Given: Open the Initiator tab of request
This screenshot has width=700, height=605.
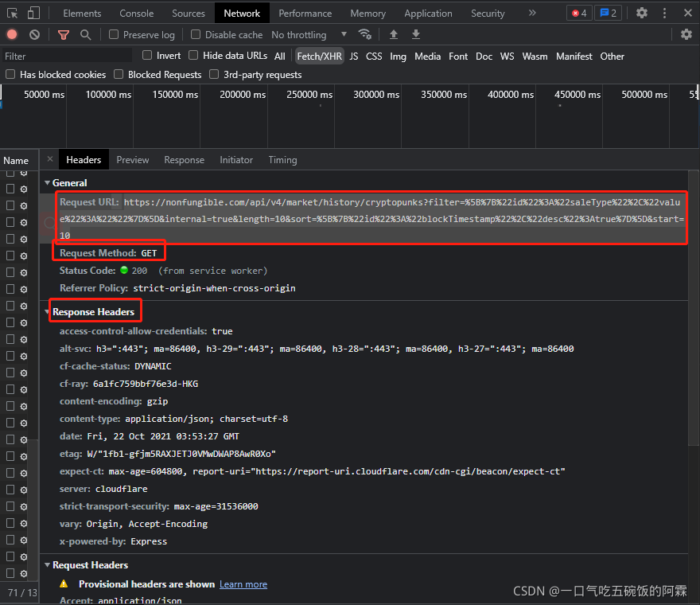Looking at the screenshot, I should 236,159.
